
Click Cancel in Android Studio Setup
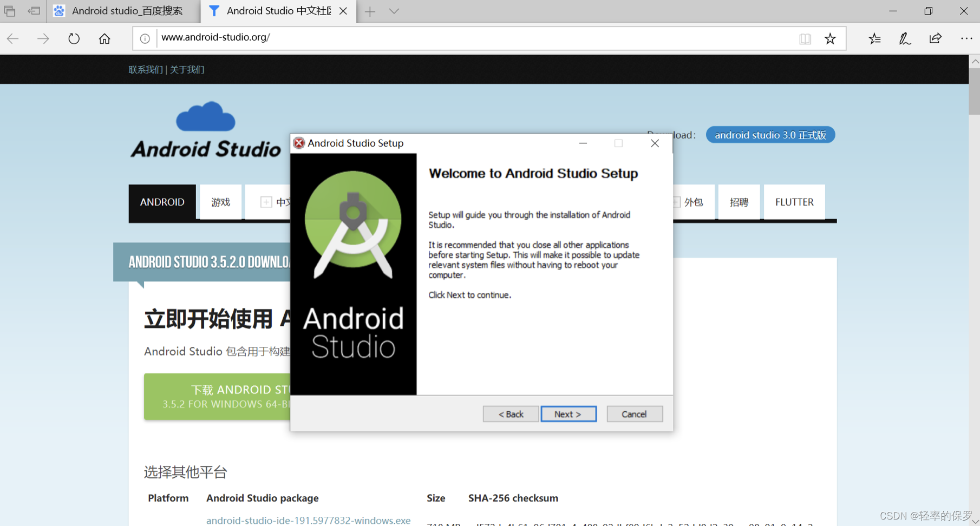(635, 414)
